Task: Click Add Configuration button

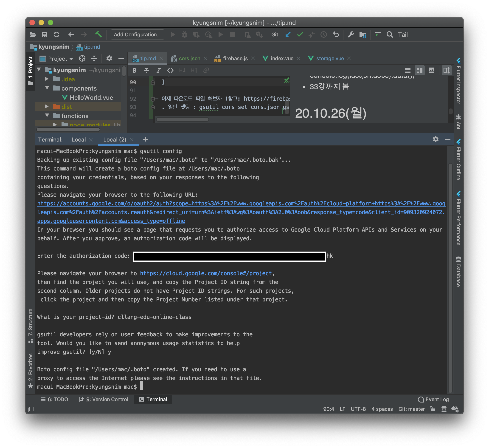Action: 137,34
